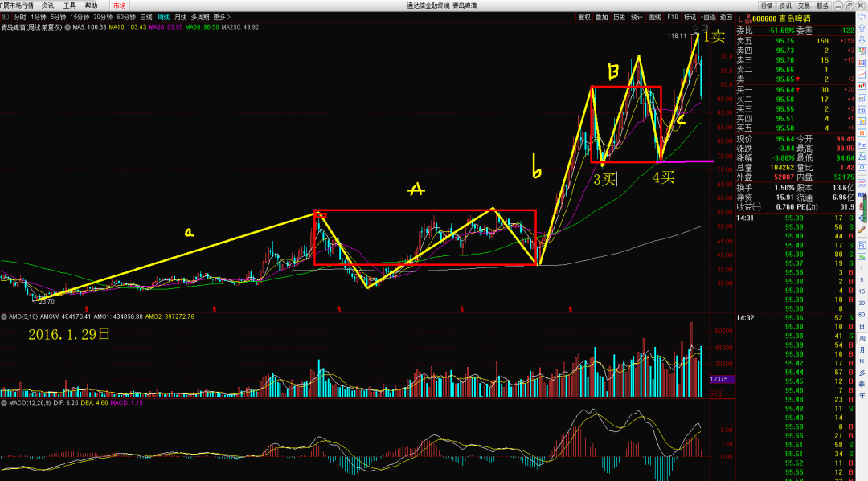868x481 pixels.
Task: Click the 标记 mark button
Action: [x=690, y=18]
